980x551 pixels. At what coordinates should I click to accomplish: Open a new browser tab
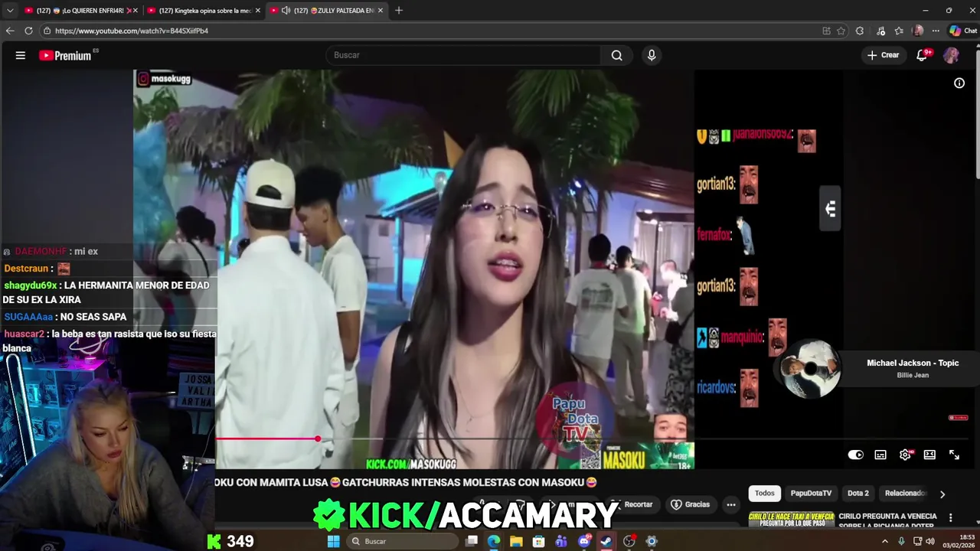[399, 11]
